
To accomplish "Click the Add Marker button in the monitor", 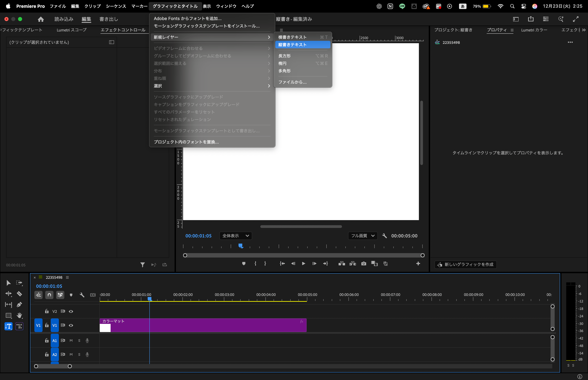I will (x=244, y=263).
